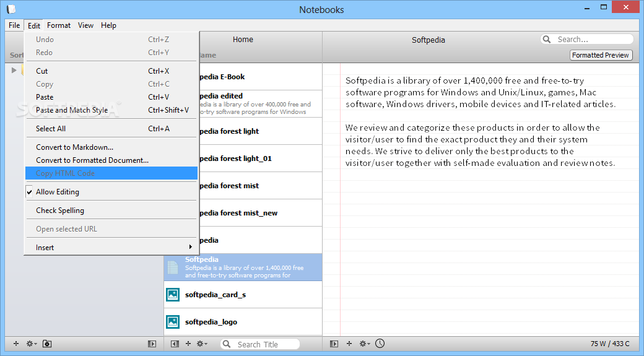This screenshot has width=644, height=356.
Task: Select the 'pedia edited' list item
Action: point(261,104)
